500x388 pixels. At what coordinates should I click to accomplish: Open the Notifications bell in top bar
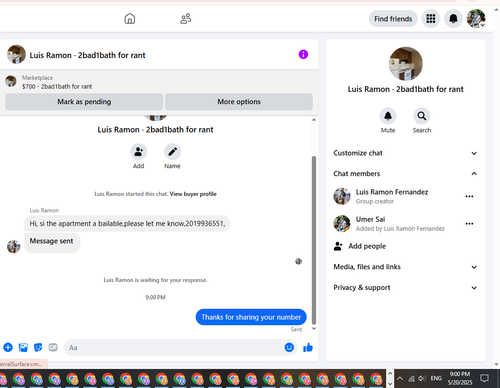[x=453, y=19]
